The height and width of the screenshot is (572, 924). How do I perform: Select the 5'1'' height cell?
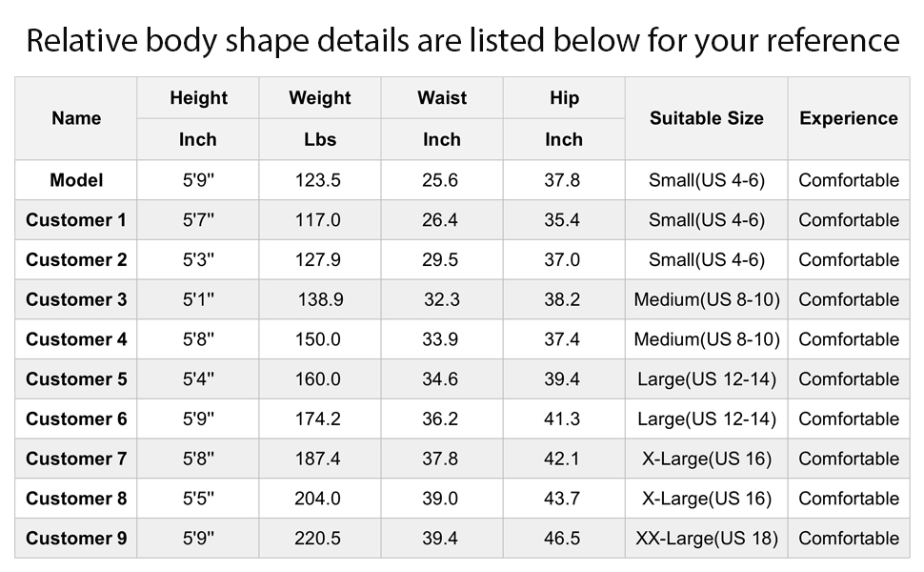tap(198, 299)
